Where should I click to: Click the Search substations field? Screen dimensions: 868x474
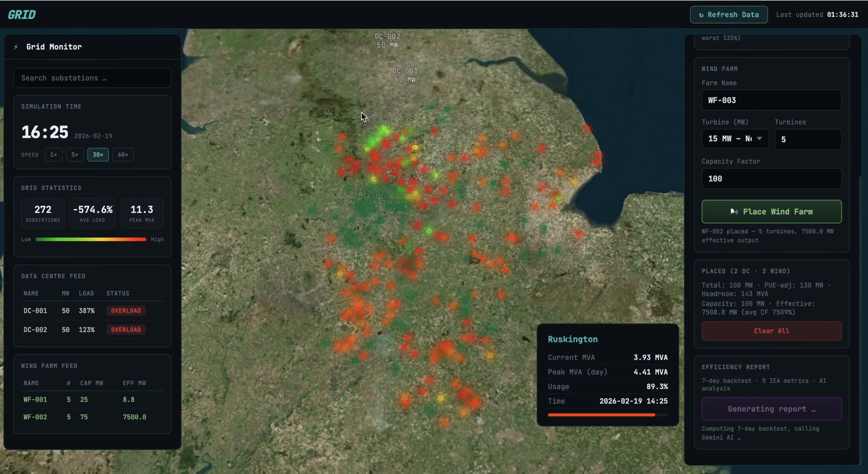tap(92, 78)
